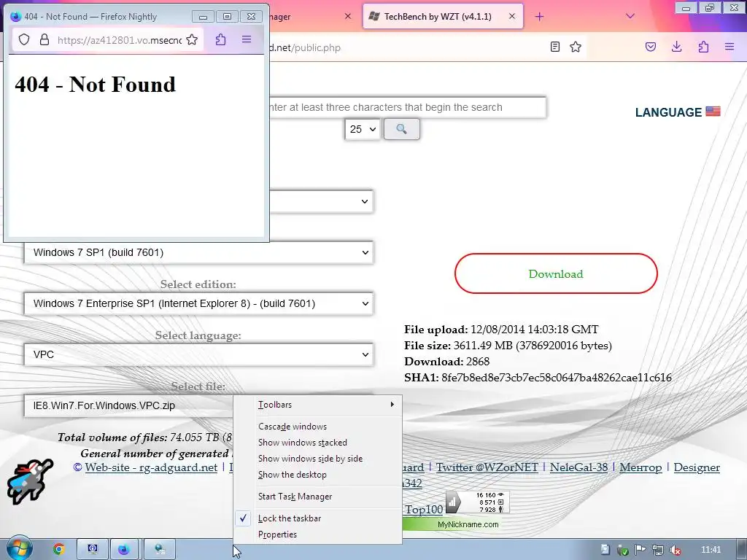747x560 pixels.
Task: Click the Top100 statistics counter badge
Action: coord(477,502)
